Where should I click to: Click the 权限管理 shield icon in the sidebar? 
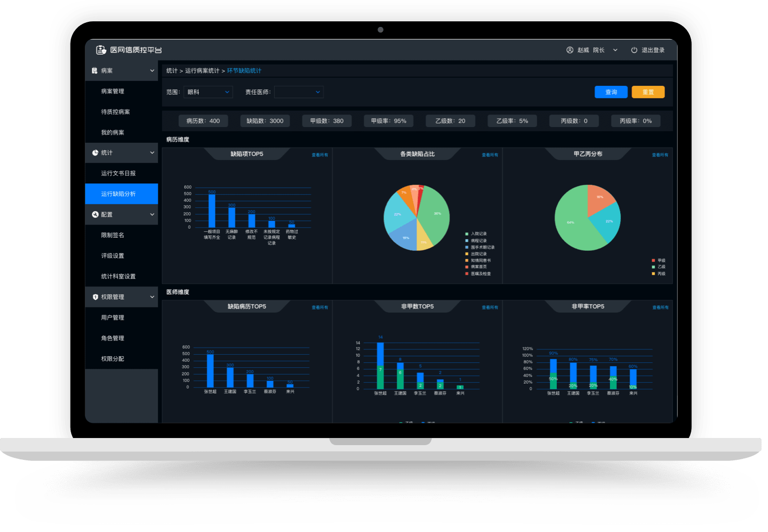(95, 297)
